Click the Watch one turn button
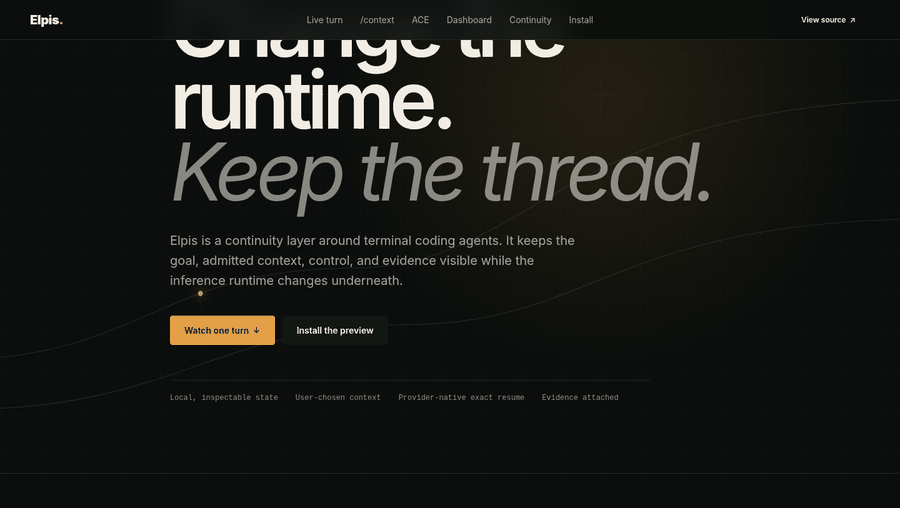 pos(222,330)
